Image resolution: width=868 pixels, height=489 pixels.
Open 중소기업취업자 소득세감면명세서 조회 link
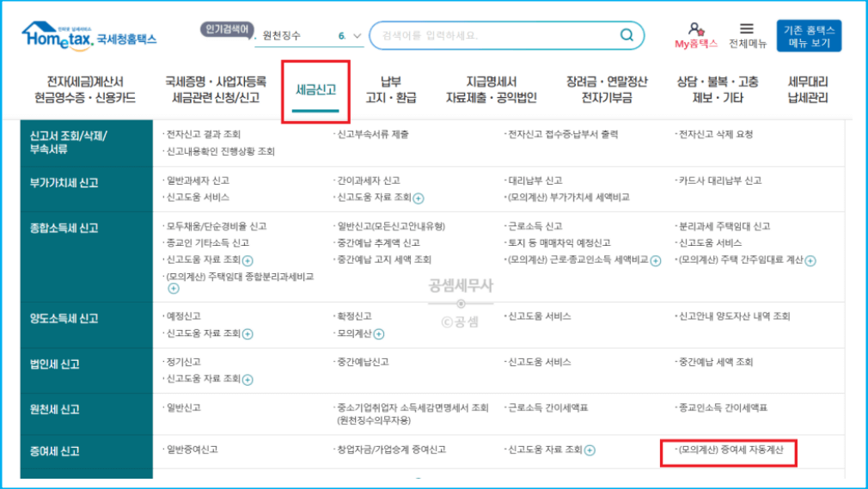tap(413, 413)
